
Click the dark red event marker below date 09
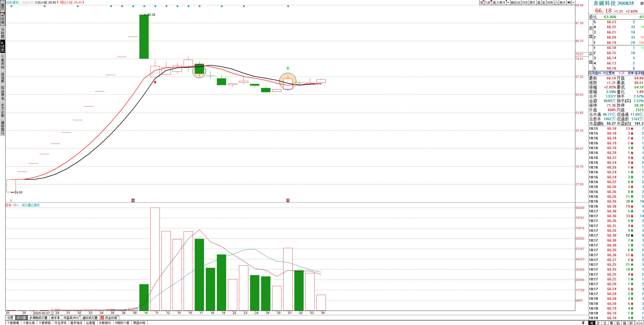click(133, 200)
